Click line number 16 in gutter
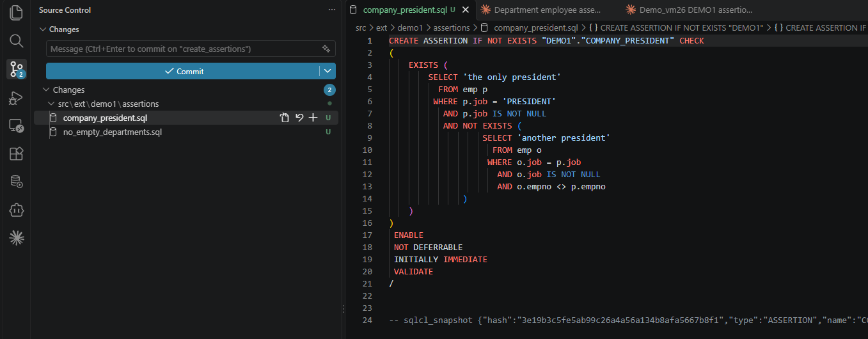 (367, 223)
